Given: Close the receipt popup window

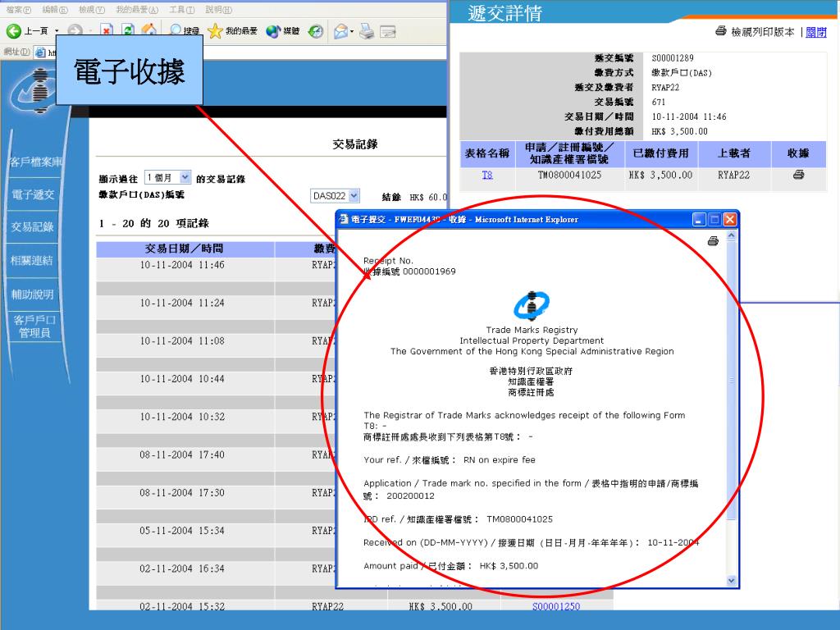Looking at the screenshot, I should [x=729, y=219].
